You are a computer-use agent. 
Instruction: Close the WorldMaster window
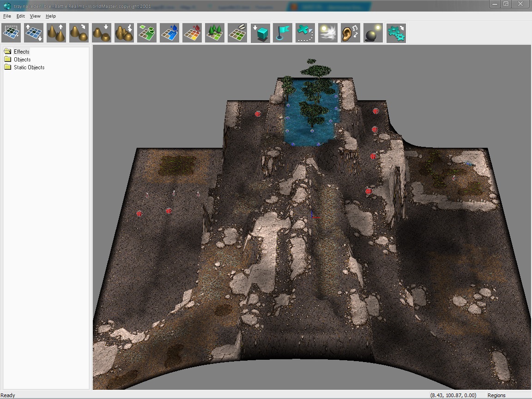(x=520, y=4)
